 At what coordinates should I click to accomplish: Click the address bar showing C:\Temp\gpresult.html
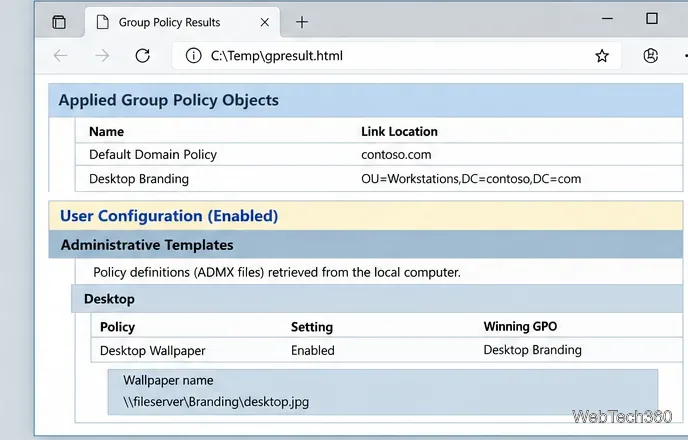[397, 56]
